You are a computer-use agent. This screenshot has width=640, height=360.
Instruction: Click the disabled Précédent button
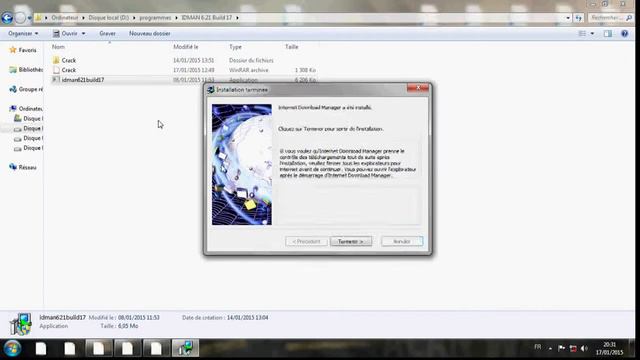306,241
